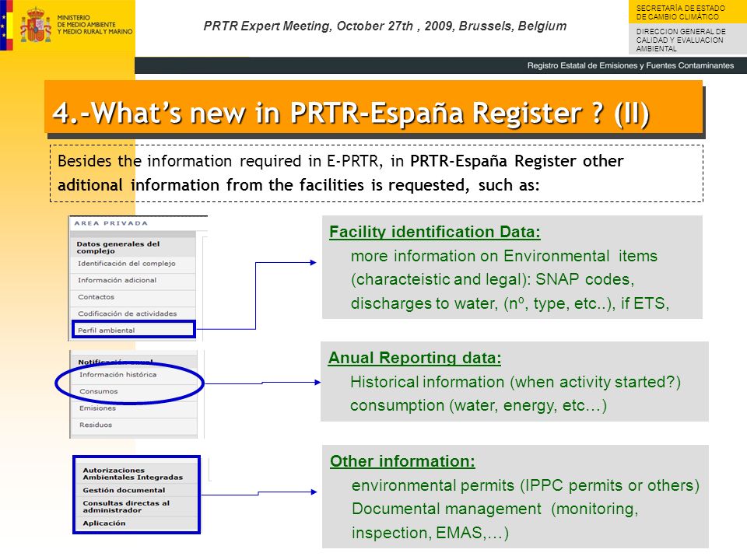Click line 'consumption (water, energy, etc…)'
Image resolution: width=747 pixels, height=560 pixels.
479,406
